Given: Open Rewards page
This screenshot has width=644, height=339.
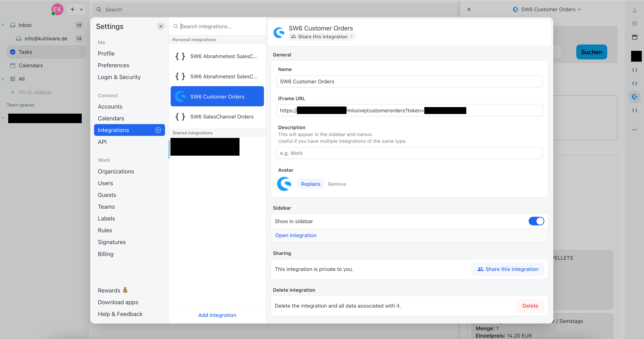Looking at the screenshot, I should [113, 290].
